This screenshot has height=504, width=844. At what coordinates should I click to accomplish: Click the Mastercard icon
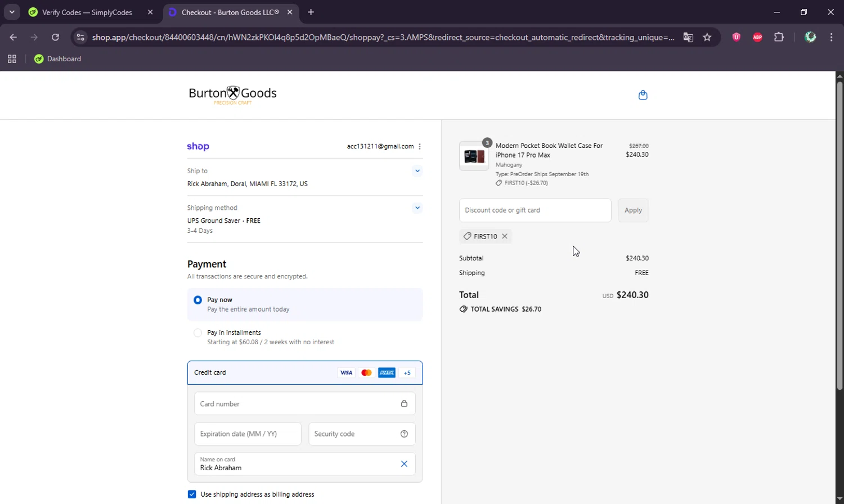click(x=366, y=372)
